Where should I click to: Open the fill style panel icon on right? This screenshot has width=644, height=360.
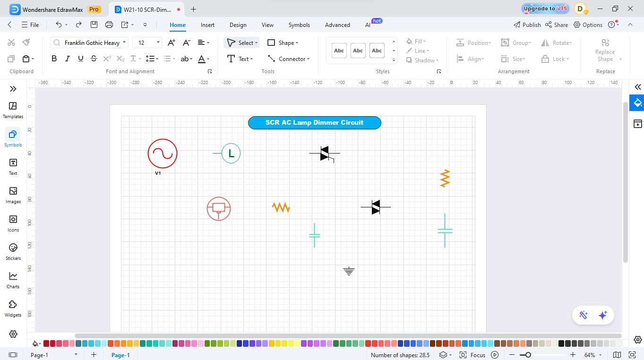638,103
